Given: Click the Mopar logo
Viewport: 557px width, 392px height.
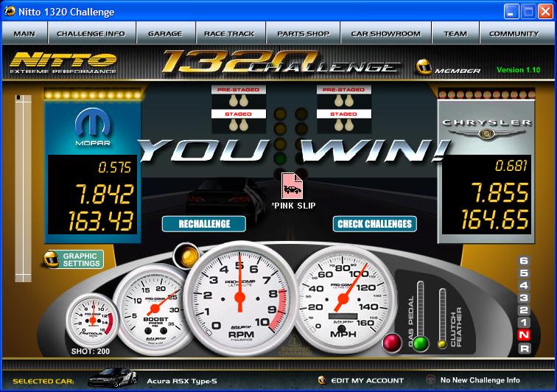Looking at the screenshot, I should (93, 127).
